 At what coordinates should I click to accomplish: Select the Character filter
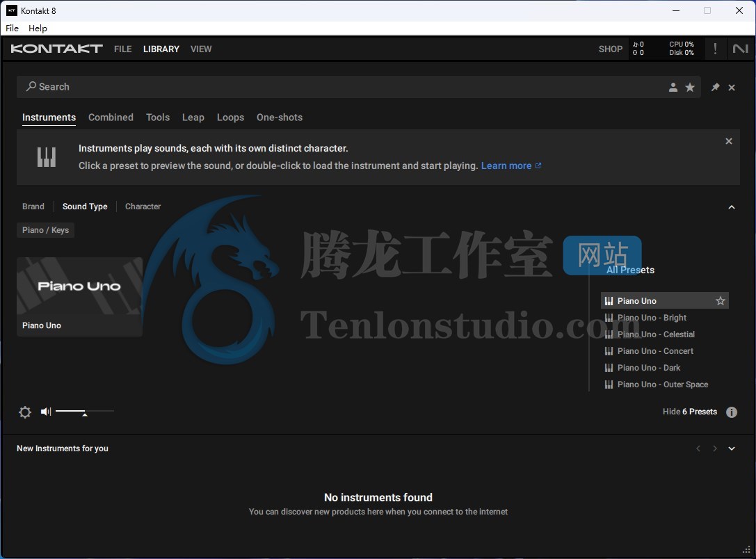pos(143,206)
